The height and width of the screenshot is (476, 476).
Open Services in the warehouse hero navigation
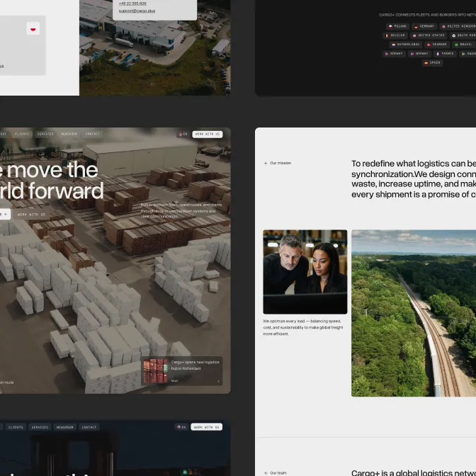45,134
